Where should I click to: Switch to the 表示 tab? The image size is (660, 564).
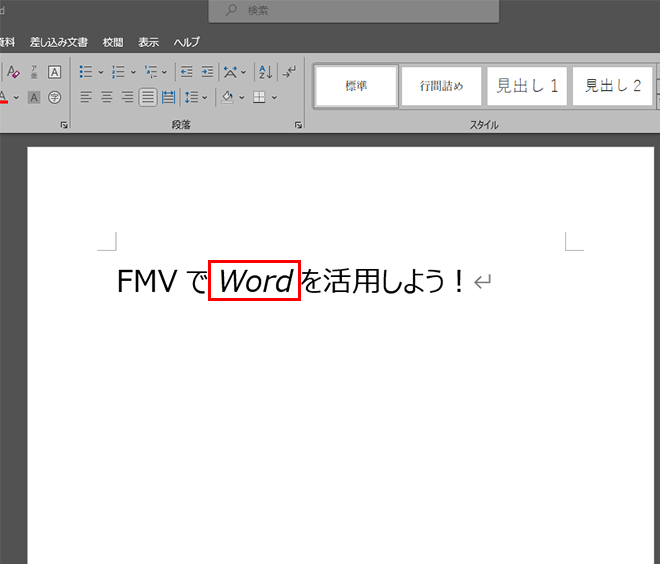click(149, 42)
